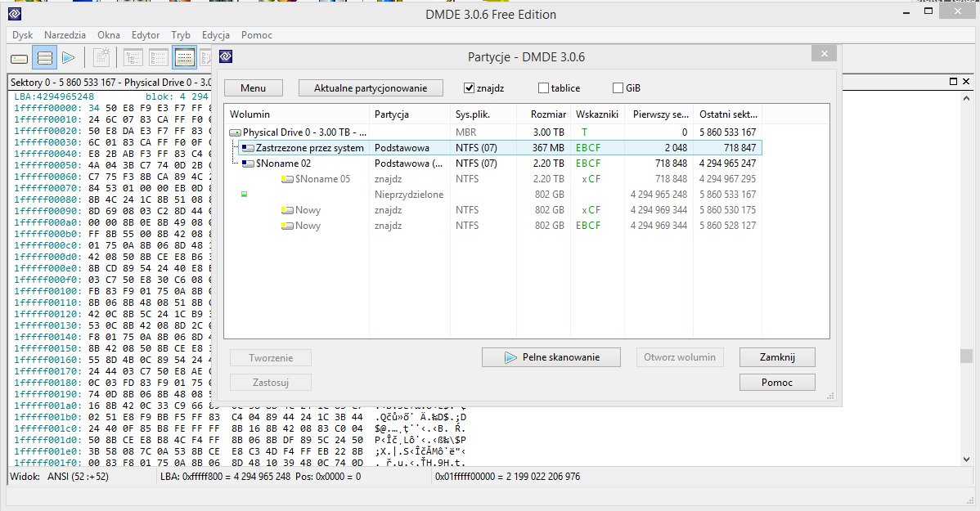The height and width of the screenshot is (511, 980).
Task: Click the file list view toolbar icon
Action: point(159,58)
